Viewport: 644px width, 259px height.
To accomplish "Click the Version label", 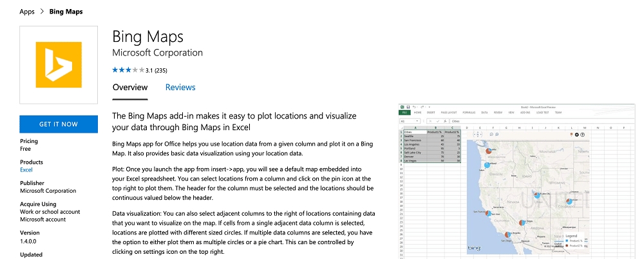I will pyautogui.click(x=30, y=233).
